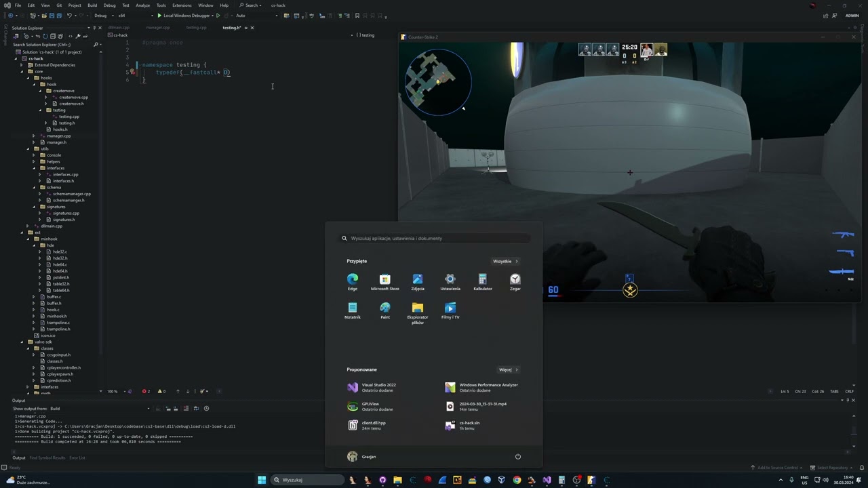Open recommended file client.dll.hpp
This screenshot has height=488, width=868.
[367, 426]
